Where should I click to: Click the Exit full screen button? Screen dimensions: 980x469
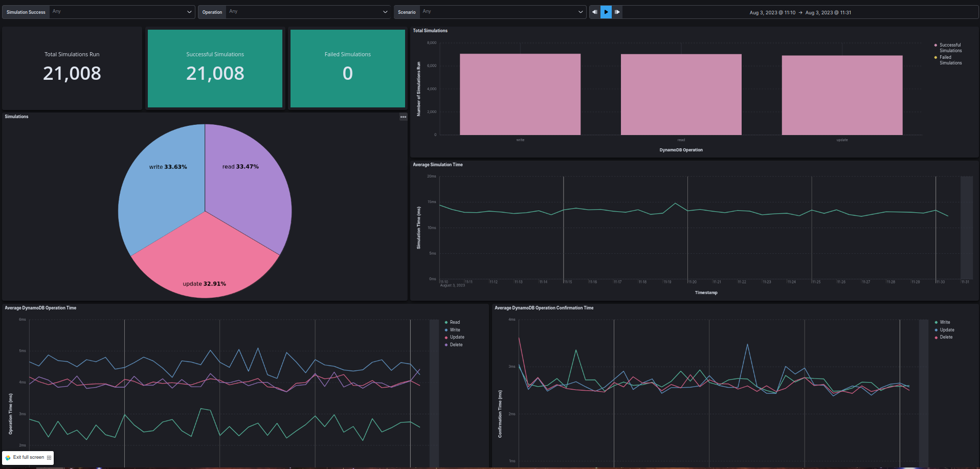pos(28,457)
